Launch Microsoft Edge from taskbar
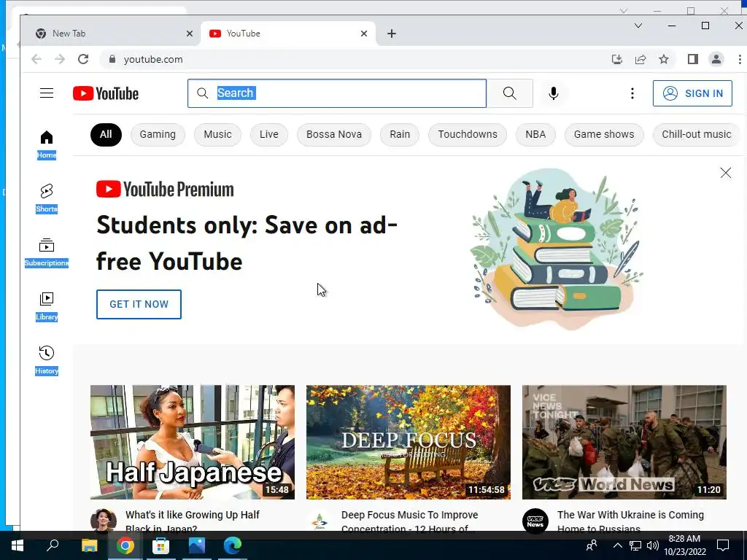The height and width of the screenshot is (560, 747). pos(233,545)
